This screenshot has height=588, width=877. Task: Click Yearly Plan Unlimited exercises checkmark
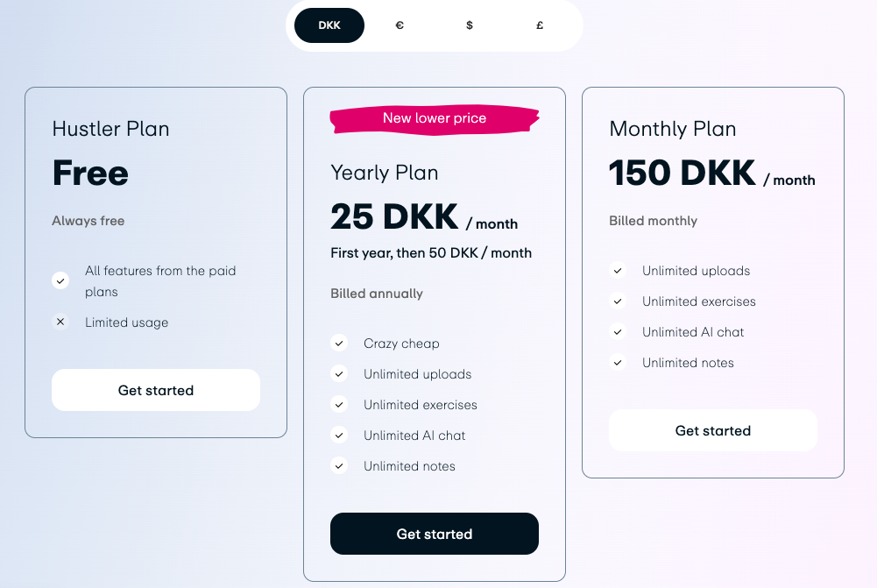pyautogui.click(x=339, y=405)
